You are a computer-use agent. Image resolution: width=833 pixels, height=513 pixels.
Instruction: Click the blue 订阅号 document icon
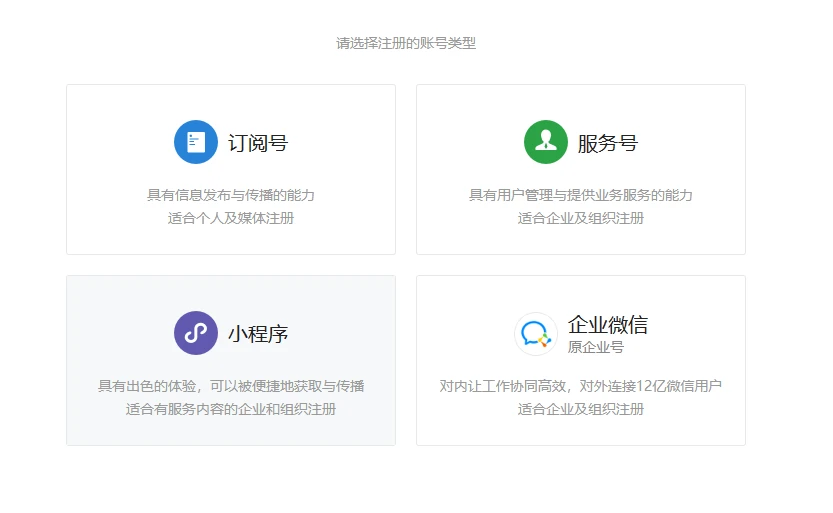[196, 142]
